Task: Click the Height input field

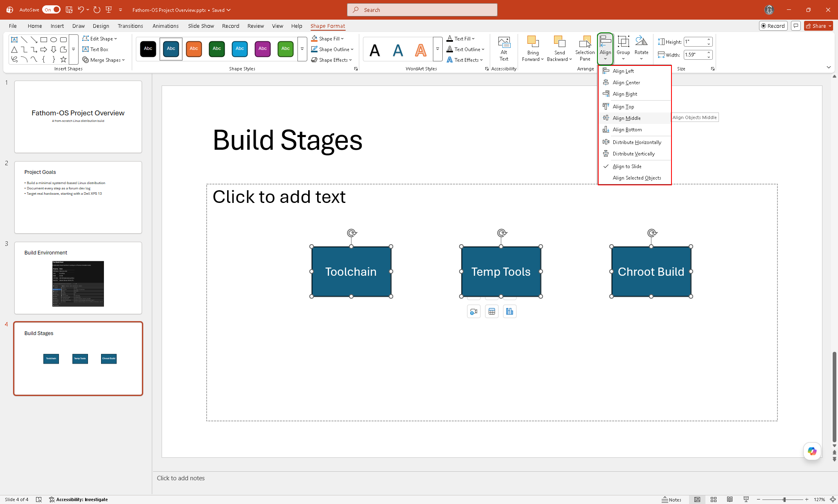Action: [694, 42]
